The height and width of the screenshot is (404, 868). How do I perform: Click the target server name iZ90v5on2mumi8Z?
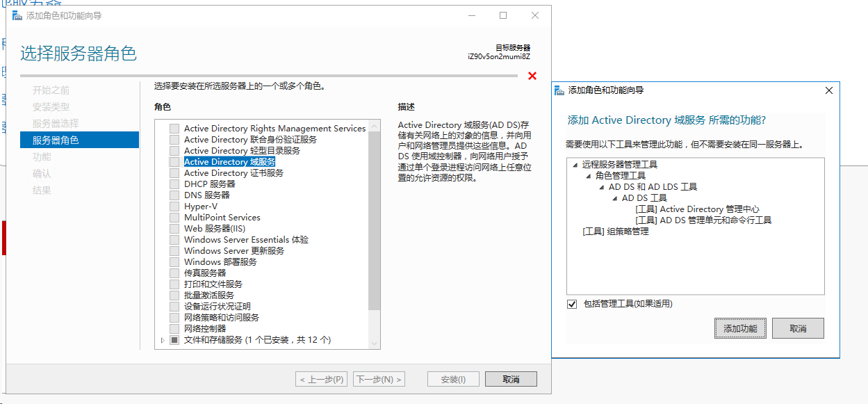(x=498, y=57)
